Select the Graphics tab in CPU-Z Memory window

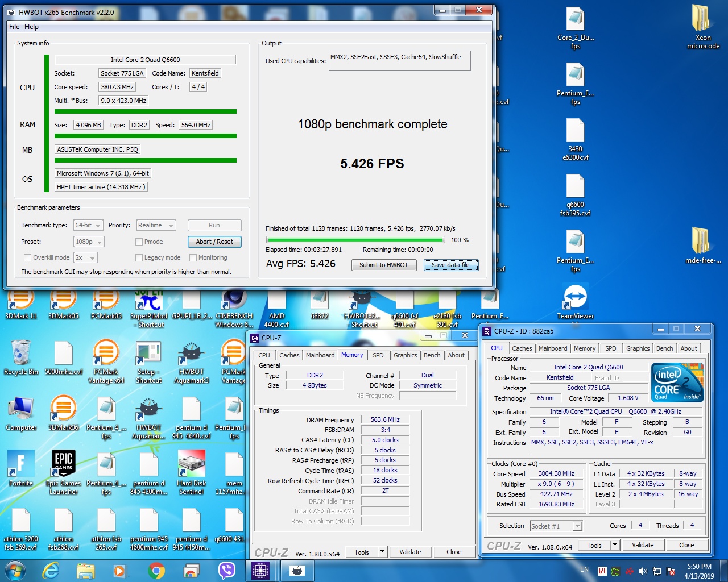point(405,355)
